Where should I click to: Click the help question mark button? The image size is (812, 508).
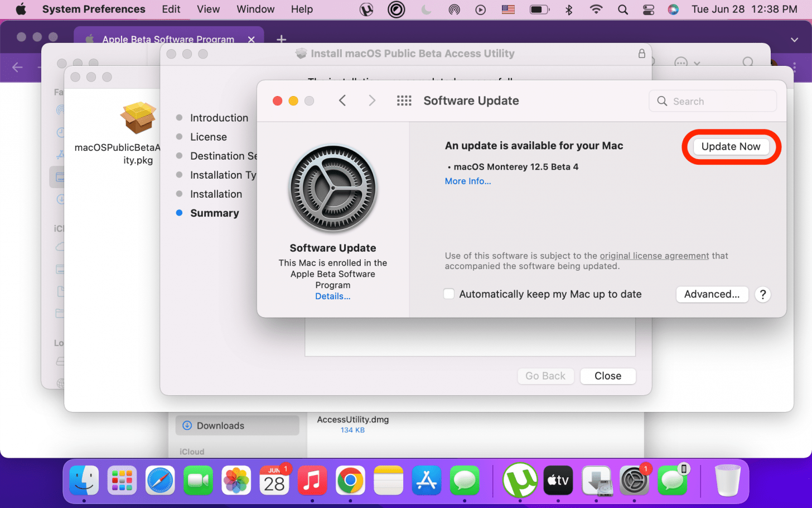[763, 294]
